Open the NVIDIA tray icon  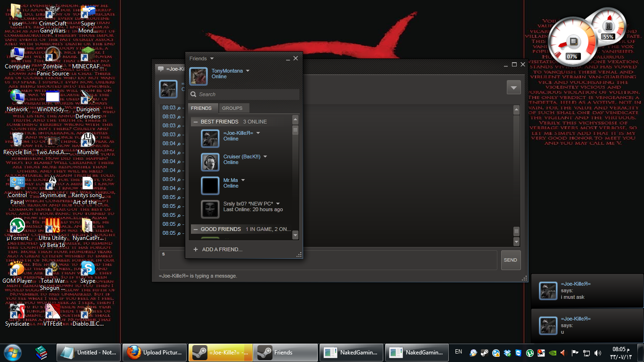coord(553,353)
